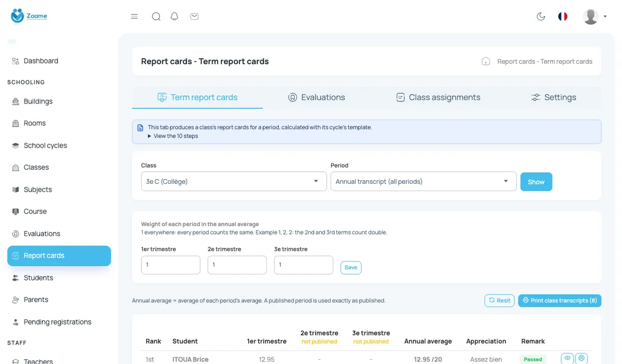Image resolution: width=622 pixels, height=364 pixels.
Task: Click the search magnifier icon
Action: 156,17
